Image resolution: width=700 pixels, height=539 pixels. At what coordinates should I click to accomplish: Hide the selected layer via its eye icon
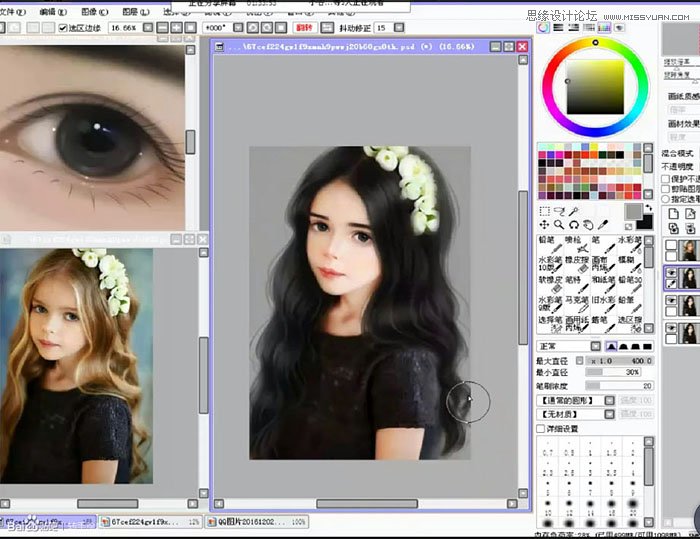pos(671,273)
